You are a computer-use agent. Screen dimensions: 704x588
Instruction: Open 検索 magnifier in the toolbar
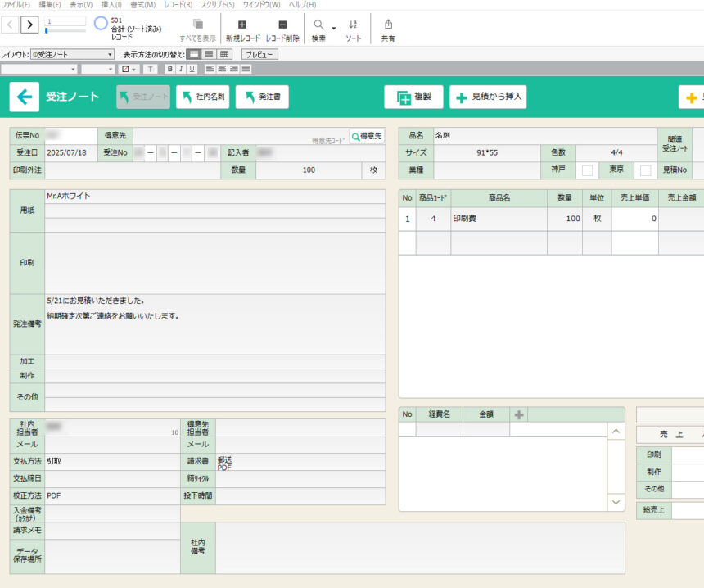pos(318,25)
